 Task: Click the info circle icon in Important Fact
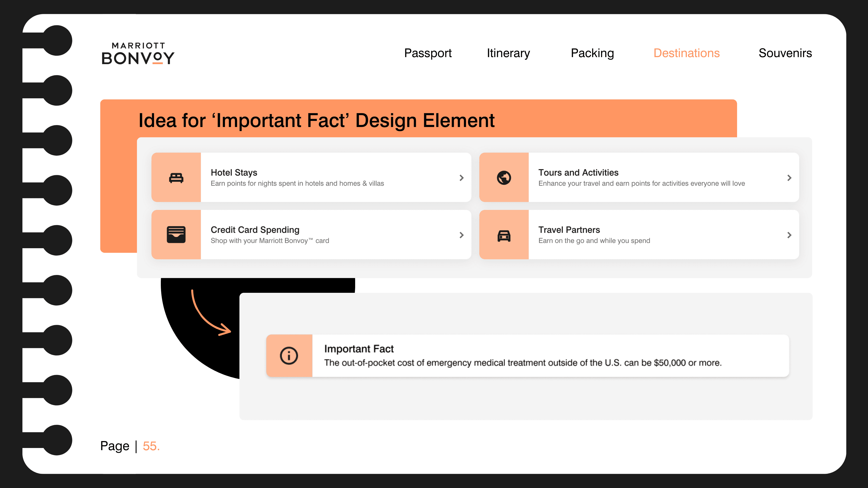(289, 356)
